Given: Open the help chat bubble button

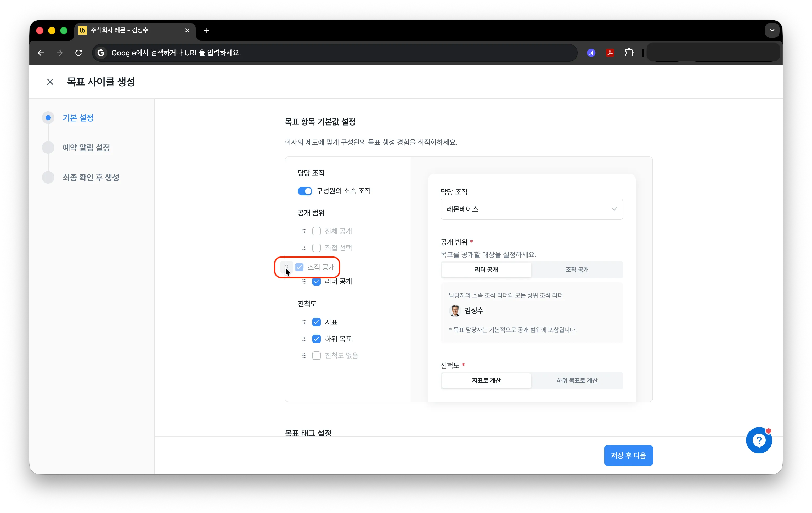Looking at the screenshot, I should (759, 440).
